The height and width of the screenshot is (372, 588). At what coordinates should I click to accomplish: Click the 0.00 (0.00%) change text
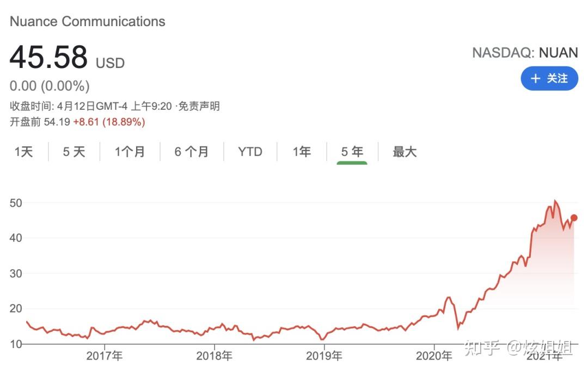tap(50, 86)
